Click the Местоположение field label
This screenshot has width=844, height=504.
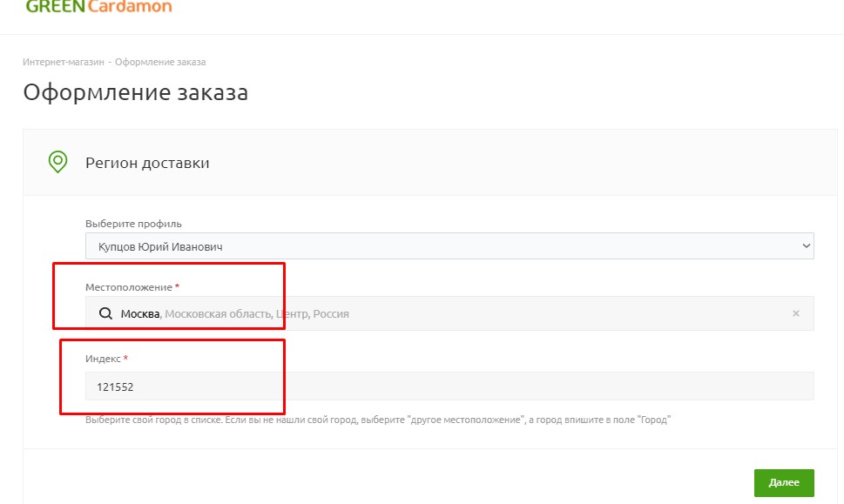128,287
